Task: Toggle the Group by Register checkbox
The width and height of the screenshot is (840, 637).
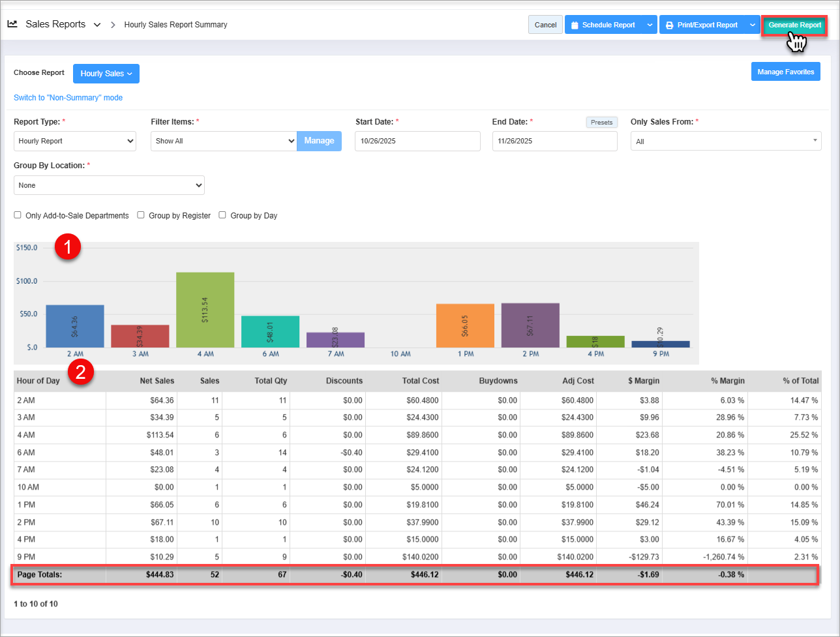Action: coord(141,215)
